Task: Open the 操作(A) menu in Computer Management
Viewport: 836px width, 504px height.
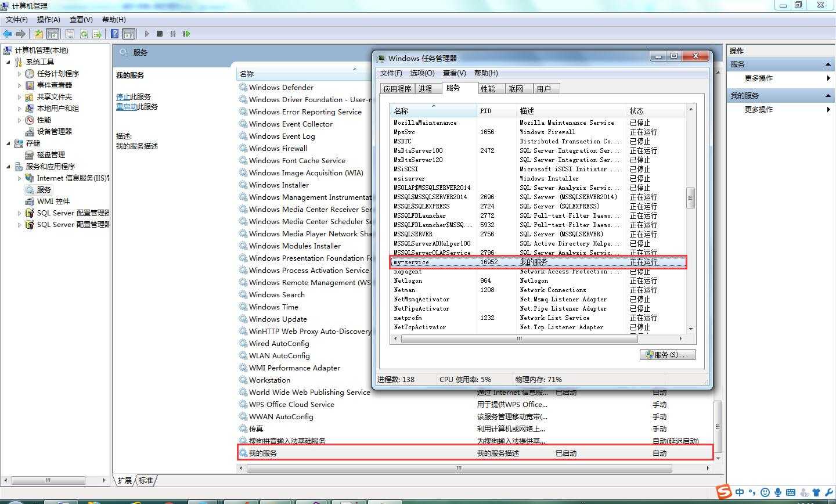Action: [49, 19]
